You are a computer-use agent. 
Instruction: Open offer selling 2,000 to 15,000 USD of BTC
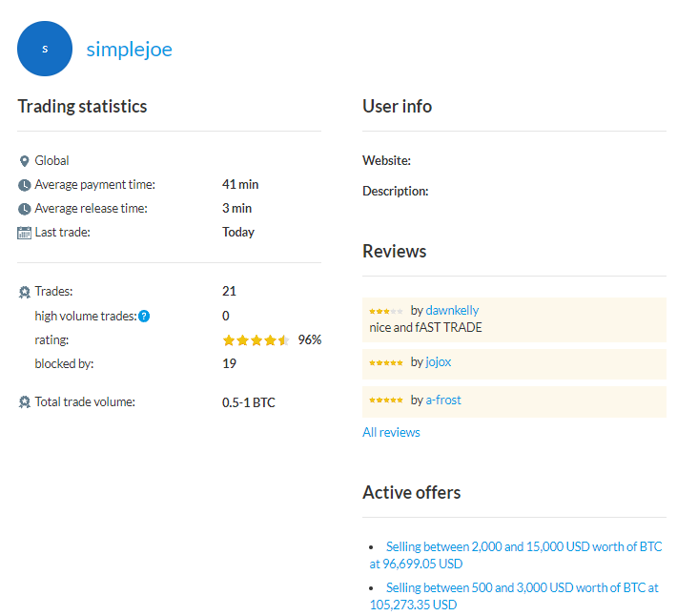516,555
